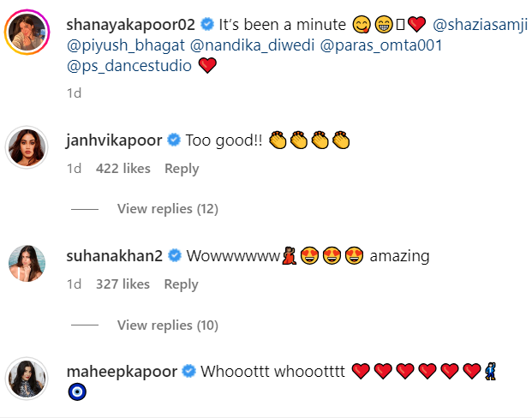View the 327 likes on suhanakhan2's comment
The image size is (532, 418).
(123, 284)
